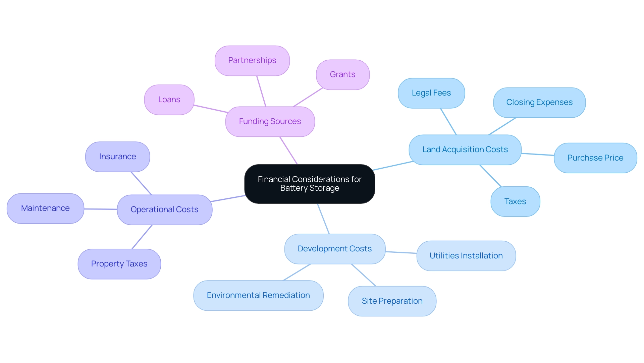Screen dimensions: 644x363
Task: Click the Purchase Price leaf node
Action: click(596, 157)
